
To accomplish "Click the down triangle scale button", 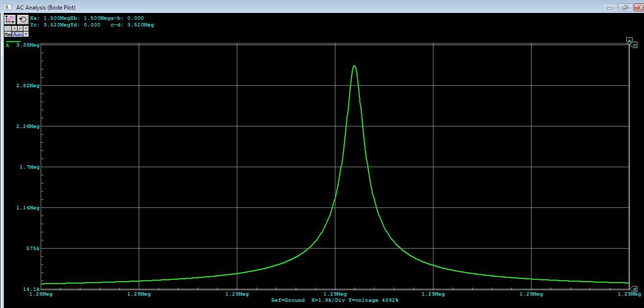I will (26, 34).
